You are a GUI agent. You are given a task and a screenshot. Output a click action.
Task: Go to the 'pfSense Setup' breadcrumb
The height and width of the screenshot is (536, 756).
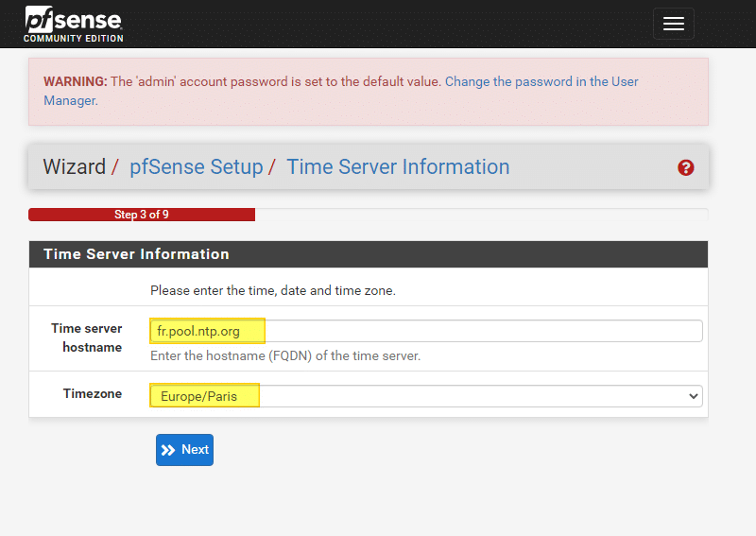pos(196,167)
